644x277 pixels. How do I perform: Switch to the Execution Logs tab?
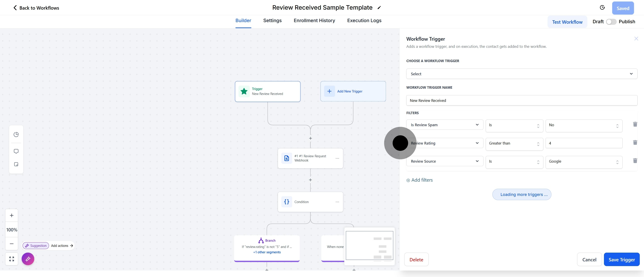point(364,21)
